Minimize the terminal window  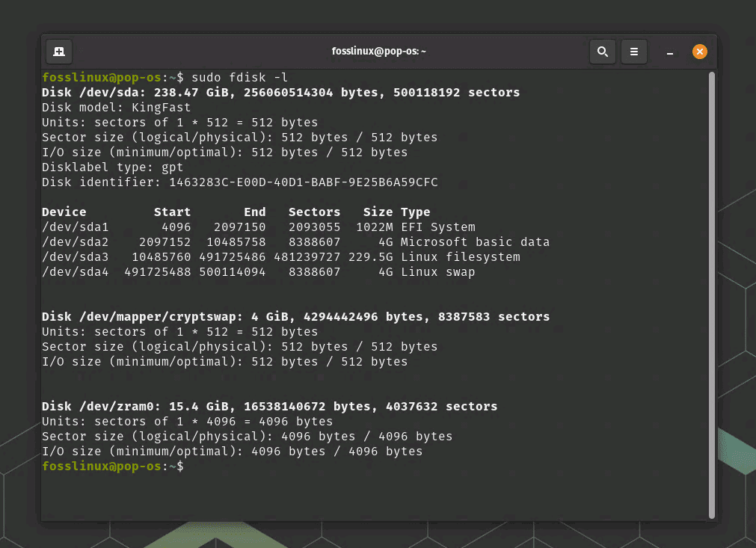pos(669,52)
